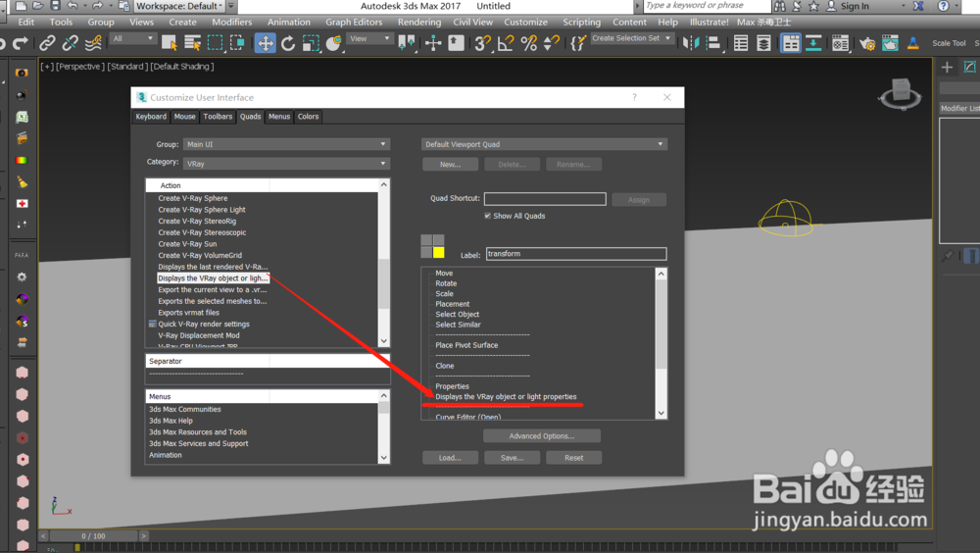Toggle the Ribbon display icon
This screenshot has height=553, width=980.
(x=791, y=43)
